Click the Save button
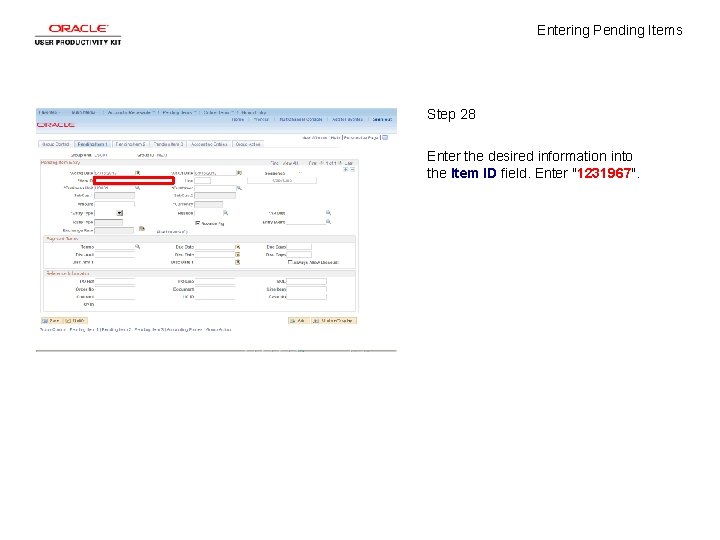Screen dimensions: 720x540 51,321
